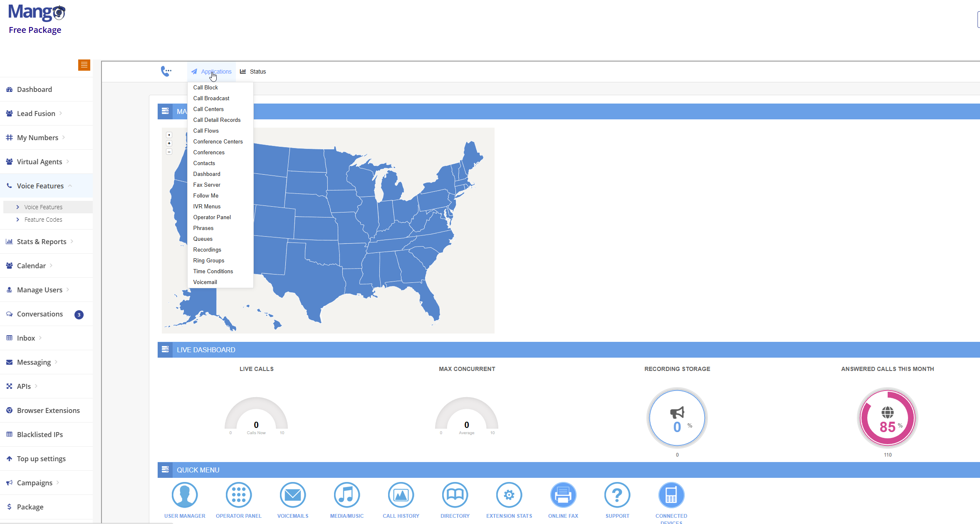Open Connected Devices quick menu icon
This screenshot has width=980, height=524.
(x=671, y=495)
